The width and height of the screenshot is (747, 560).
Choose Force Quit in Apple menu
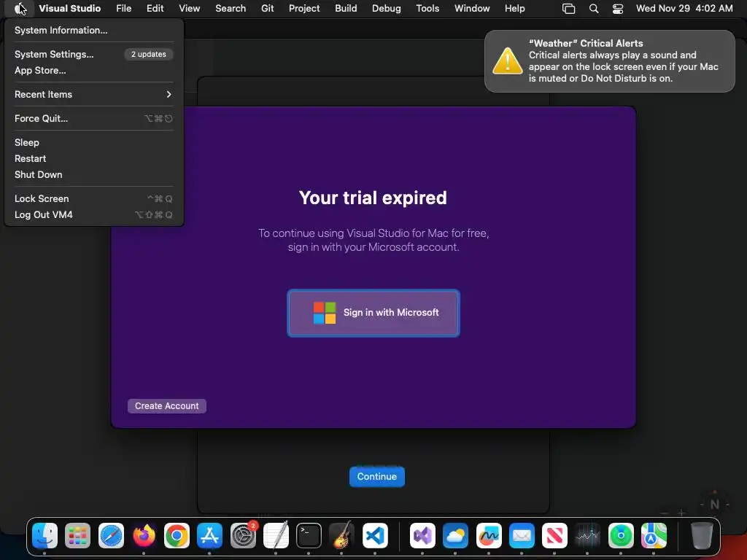click(x=94, y=119)
